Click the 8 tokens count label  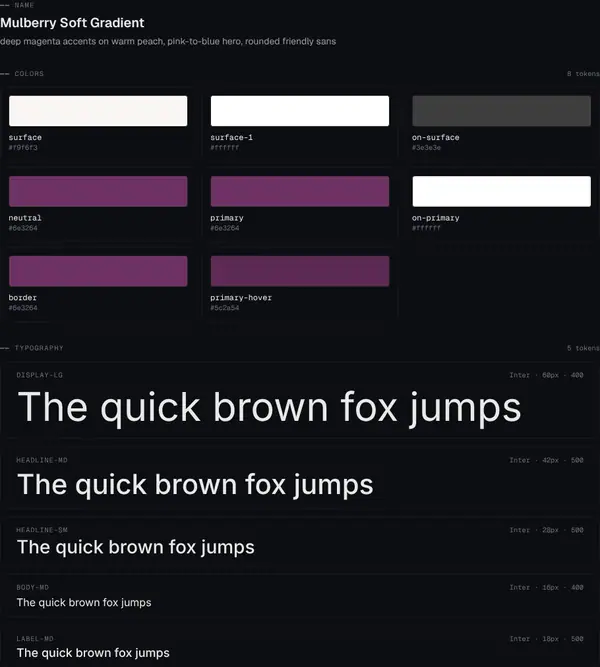coord(583,74)
